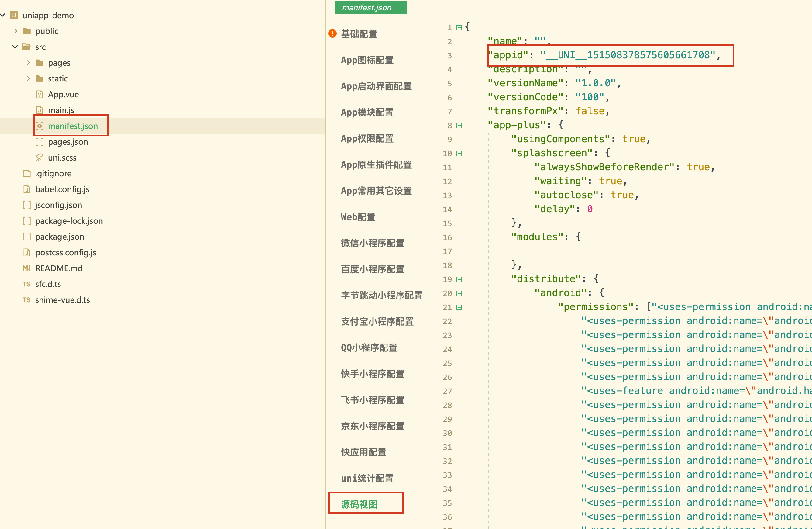Viewport: 812px width, 529px height.
Task: Collapse the code fold at line 1
Action: click(x=459, y=27)
